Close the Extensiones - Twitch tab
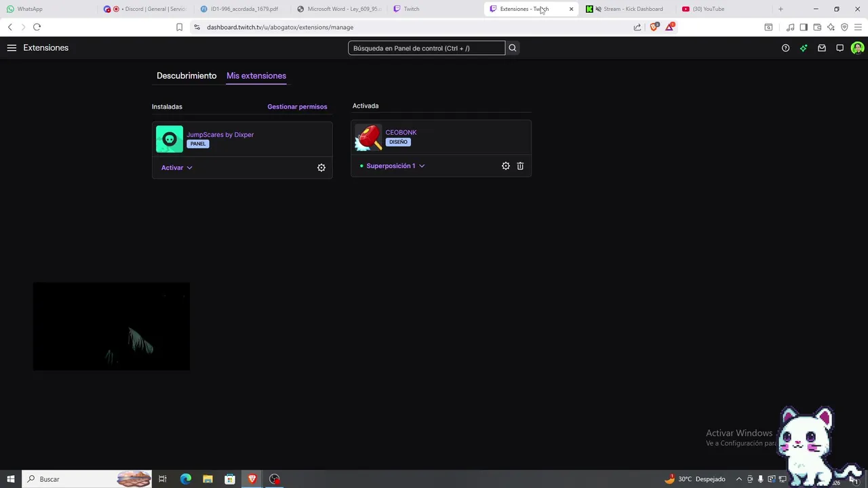 coord(571,9)
